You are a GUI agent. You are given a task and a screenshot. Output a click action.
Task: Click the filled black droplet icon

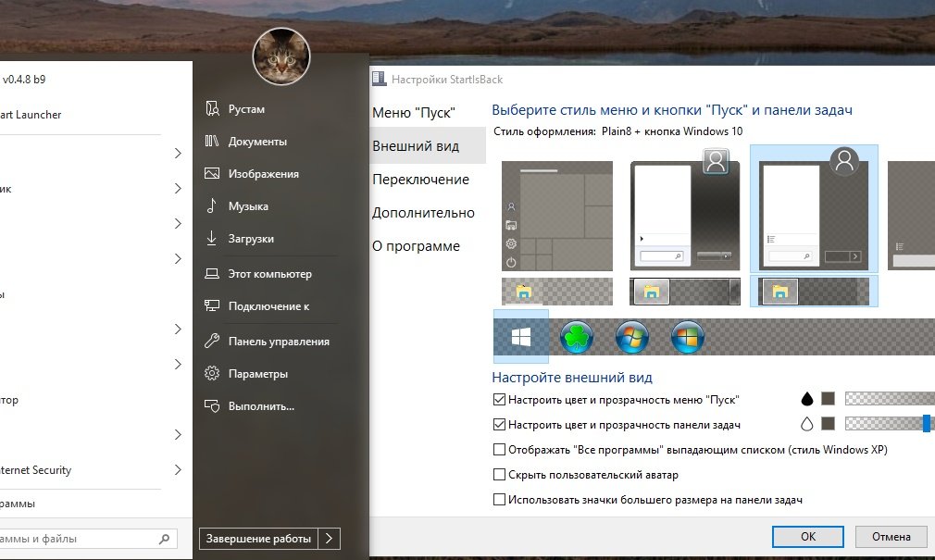point(807,399)
